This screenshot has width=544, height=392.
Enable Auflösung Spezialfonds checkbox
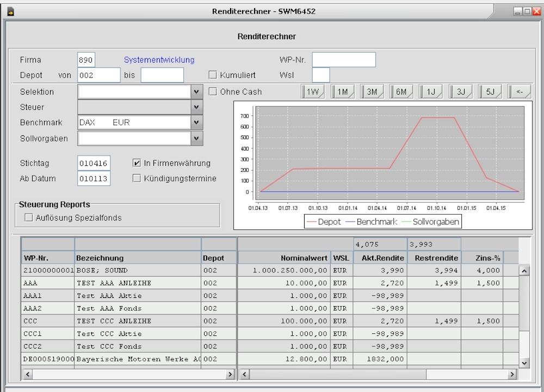[29, 217]
